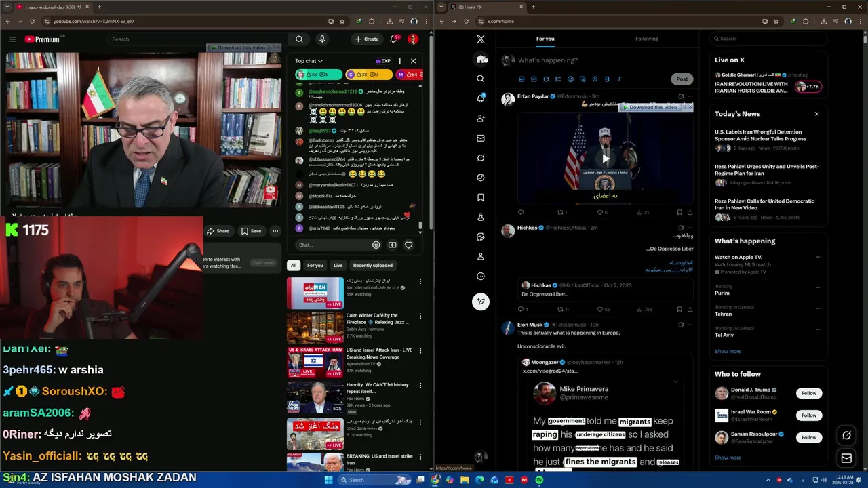Send a heart reaction in chat
Image resolution: width=868 pixels, height=488 pixels.
(x=408, y=245)
